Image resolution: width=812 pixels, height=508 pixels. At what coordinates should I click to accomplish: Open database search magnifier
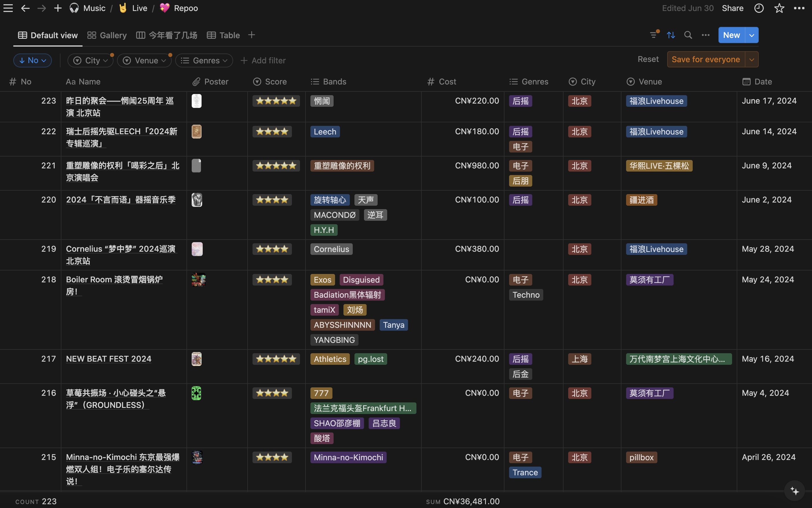(688, 35)
